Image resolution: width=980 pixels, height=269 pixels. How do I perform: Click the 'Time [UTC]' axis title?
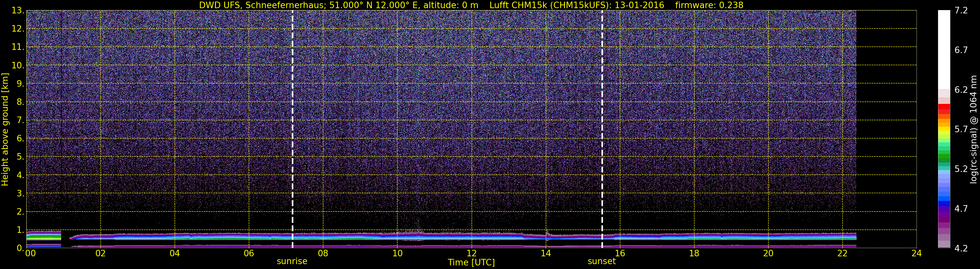pos(471,262)
